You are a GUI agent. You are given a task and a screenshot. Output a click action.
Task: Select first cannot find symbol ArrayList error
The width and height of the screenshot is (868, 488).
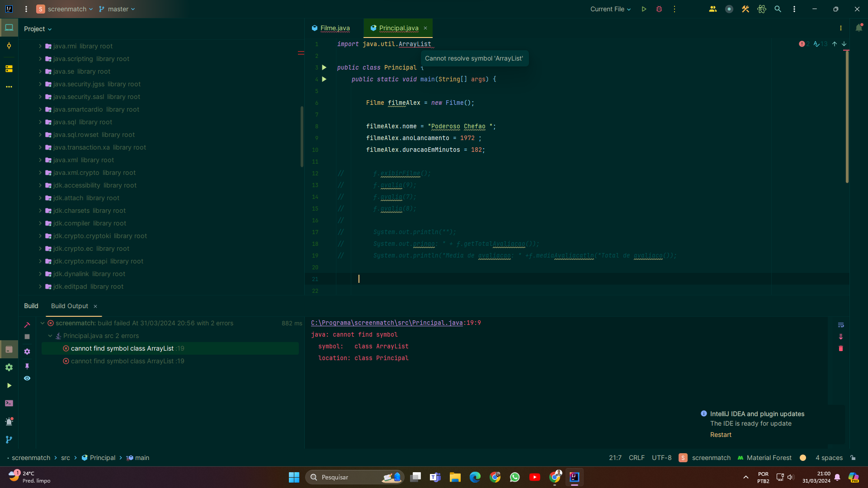coord(170,348)
